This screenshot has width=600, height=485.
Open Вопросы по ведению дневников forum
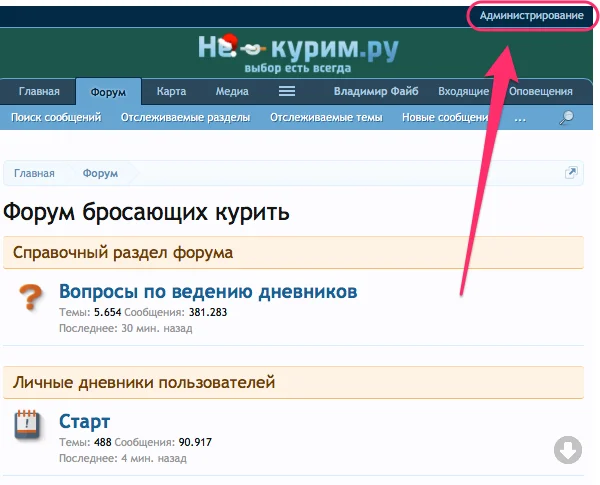pos(208,292)
